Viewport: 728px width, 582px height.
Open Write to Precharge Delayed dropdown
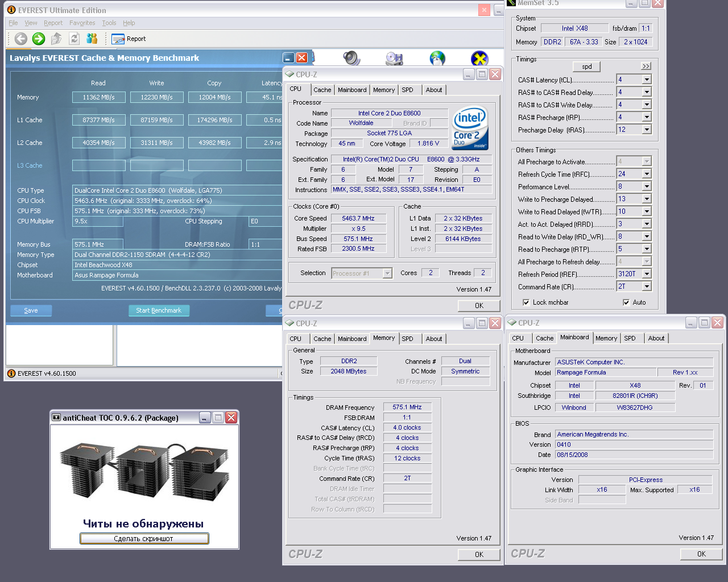click(x=647, y=199)
